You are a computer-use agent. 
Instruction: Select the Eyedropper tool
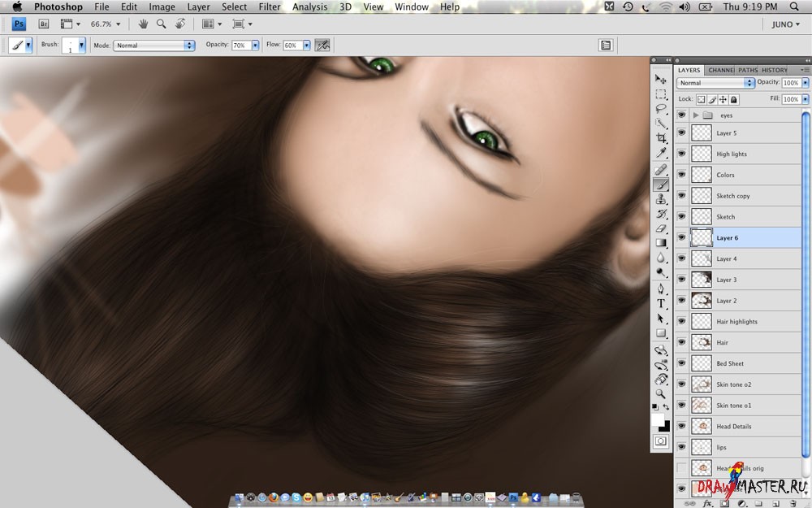pos(661,153)
